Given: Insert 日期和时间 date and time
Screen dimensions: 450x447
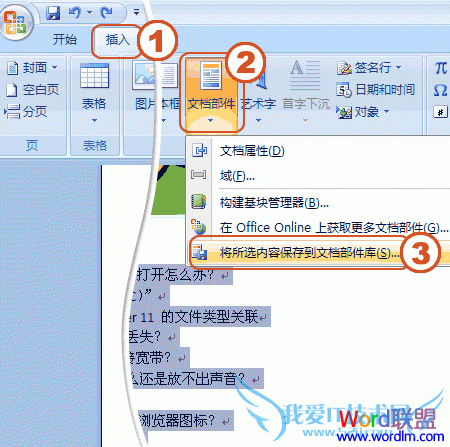Looking at the screenshot, I should [376, 90].
